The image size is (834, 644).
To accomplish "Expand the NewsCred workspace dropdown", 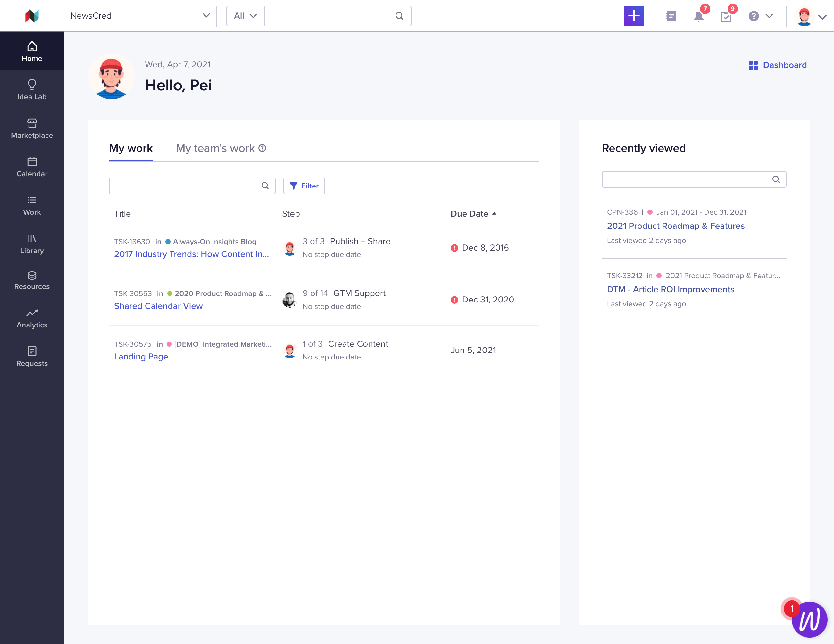I will point(206,16).
